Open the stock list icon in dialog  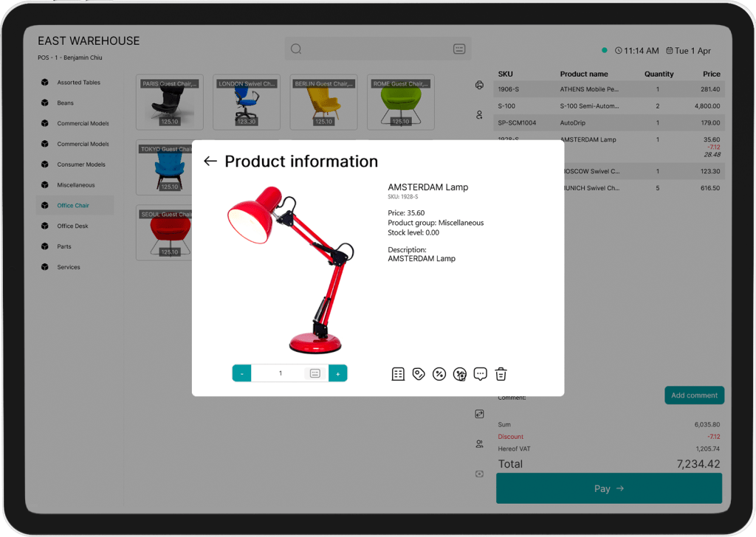[x=398, y=374]
